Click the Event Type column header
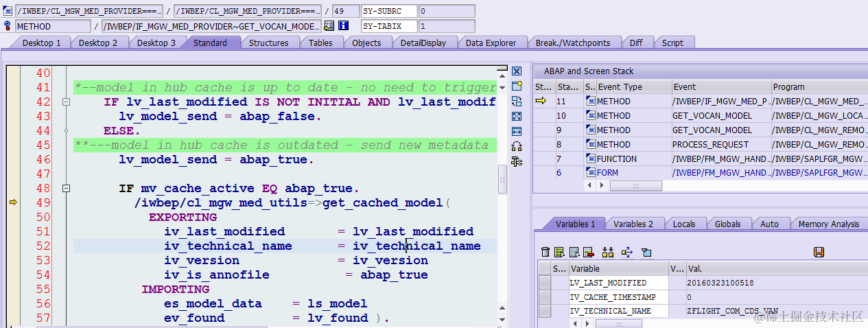The width and height of the screenshot is (868, 328). coord(634,87)
